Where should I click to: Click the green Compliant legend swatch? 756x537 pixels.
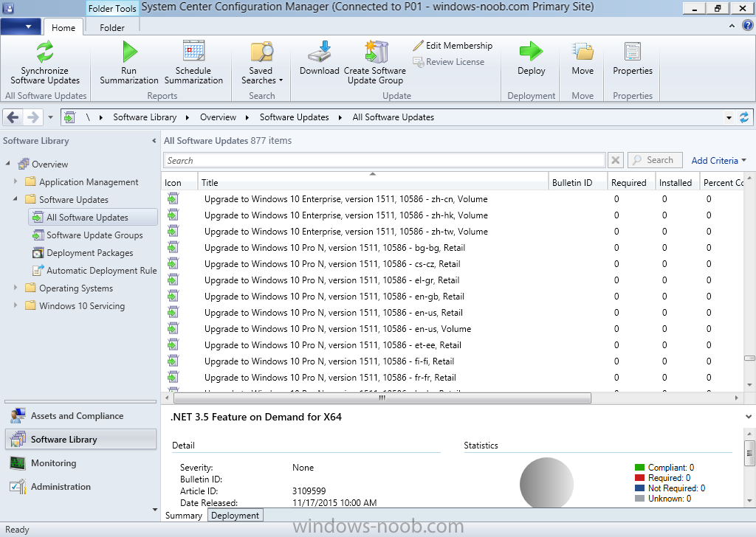(x=640, y=467)
